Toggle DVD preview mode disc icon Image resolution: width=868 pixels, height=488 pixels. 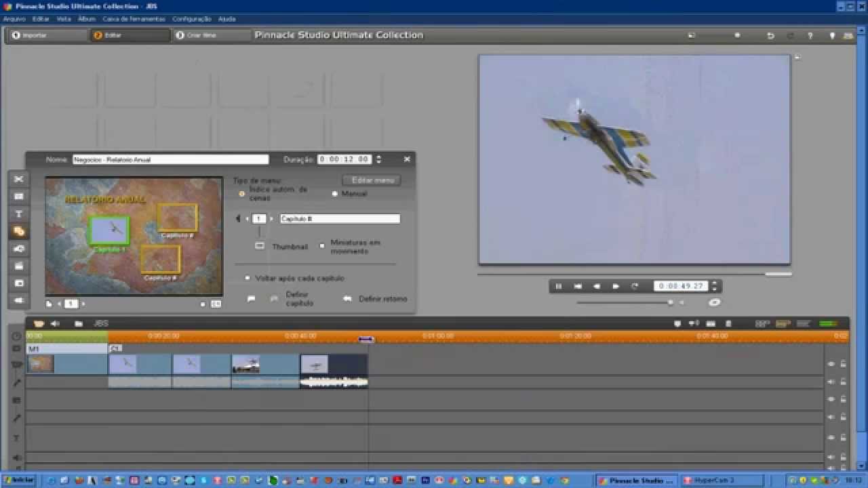click(714, 302)
